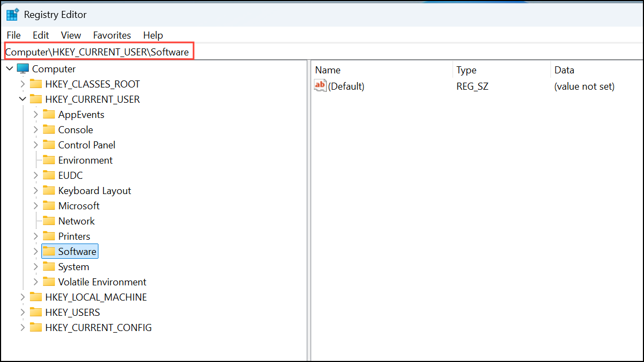Open the Help menu

153,35
